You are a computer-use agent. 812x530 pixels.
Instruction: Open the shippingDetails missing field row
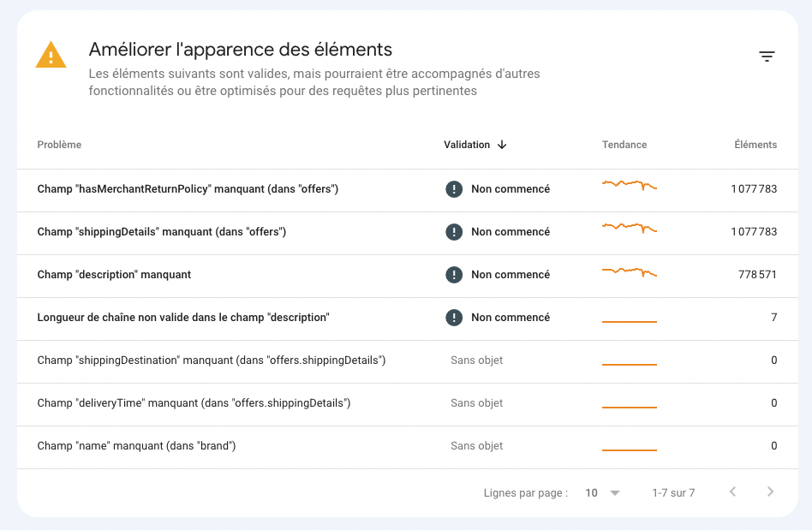(161, 232)
